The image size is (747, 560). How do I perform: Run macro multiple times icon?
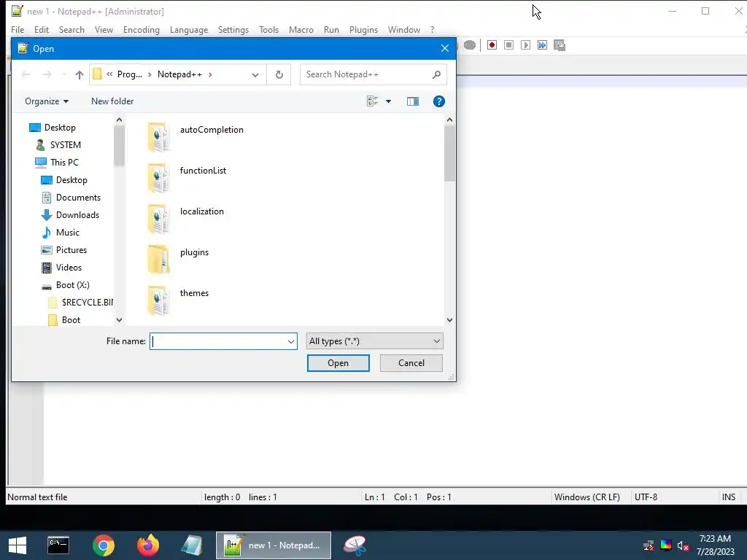pyautogui.click(x=542, y=45)
